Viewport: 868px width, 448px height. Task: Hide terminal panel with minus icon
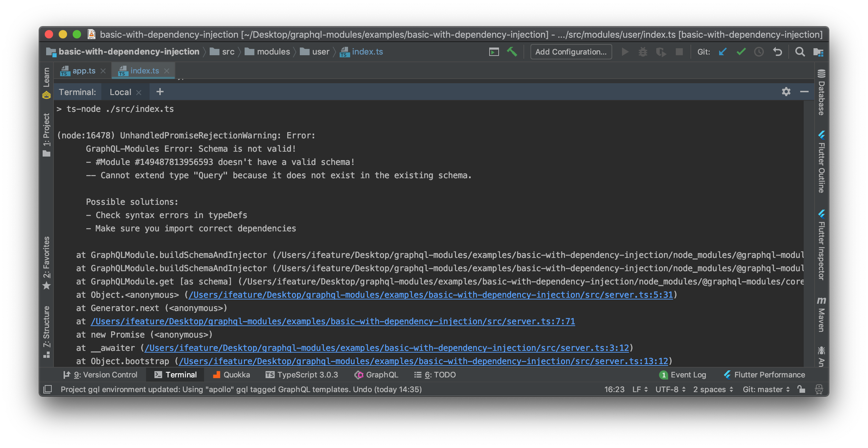(804, 92)
